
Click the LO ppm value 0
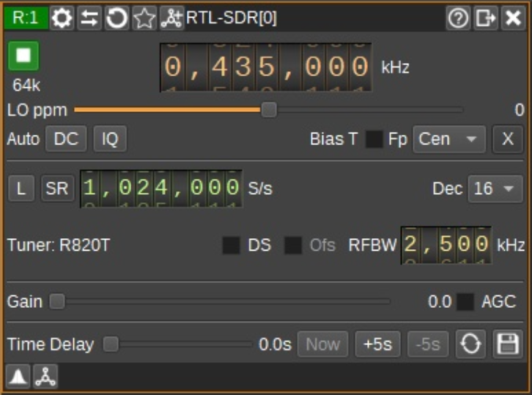click(519, 110)
